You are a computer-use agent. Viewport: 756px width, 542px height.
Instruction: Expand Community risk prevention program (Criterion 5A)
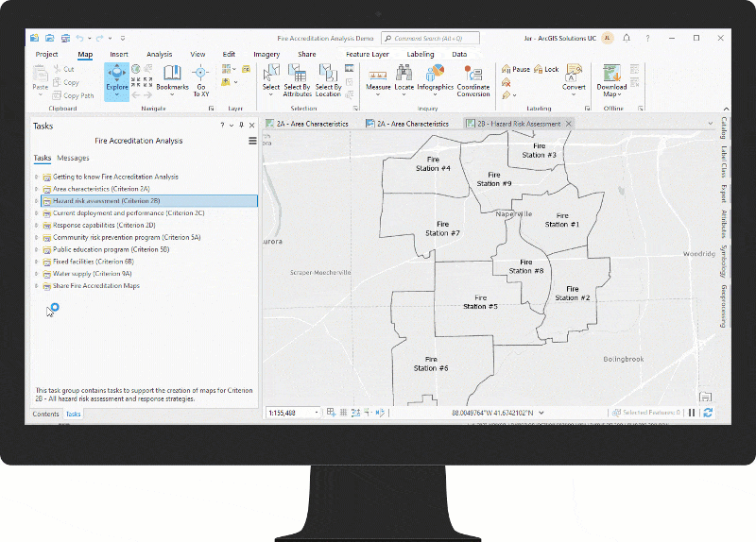point(36,238)
